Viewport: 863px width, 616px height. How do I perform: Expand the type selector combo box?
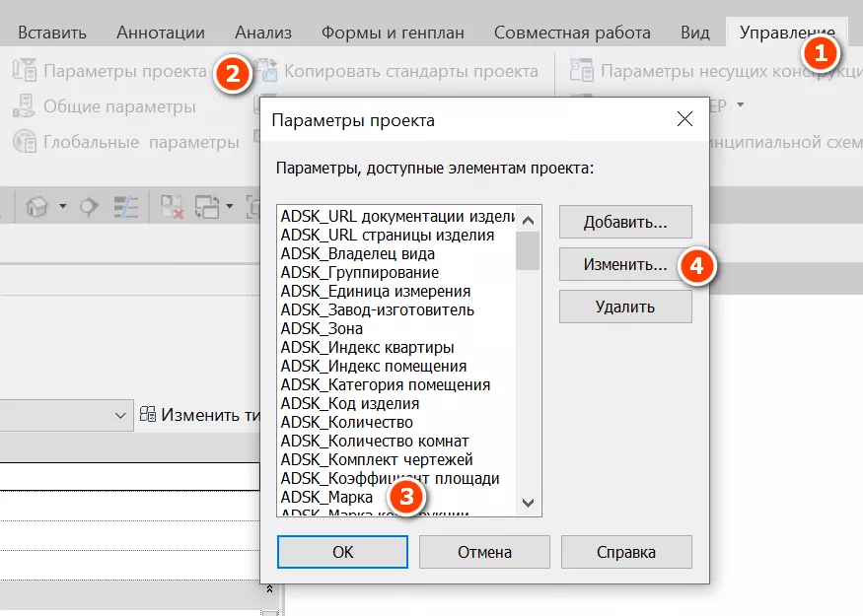[x=121, y=415]
